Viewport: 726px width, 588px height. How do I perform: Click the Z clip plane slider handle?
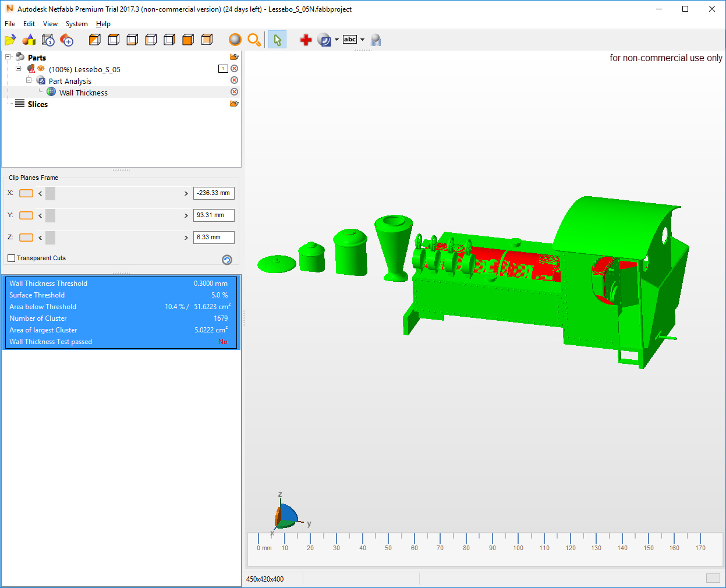point(50,238)
